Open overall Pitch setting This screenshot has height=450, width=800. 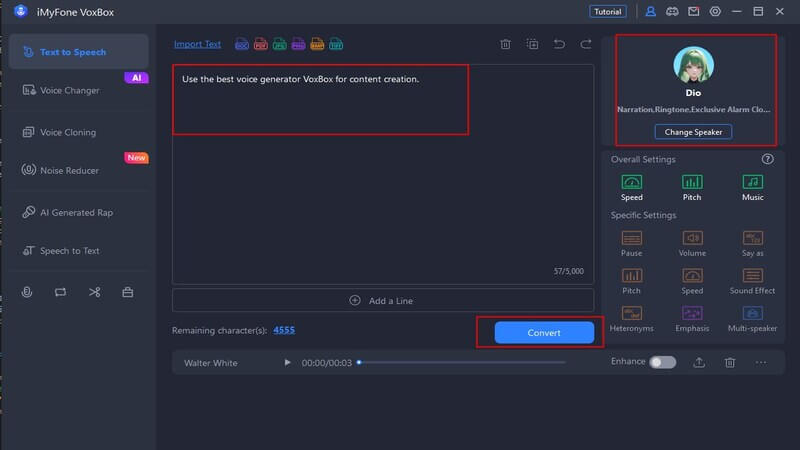coord(692,187)
